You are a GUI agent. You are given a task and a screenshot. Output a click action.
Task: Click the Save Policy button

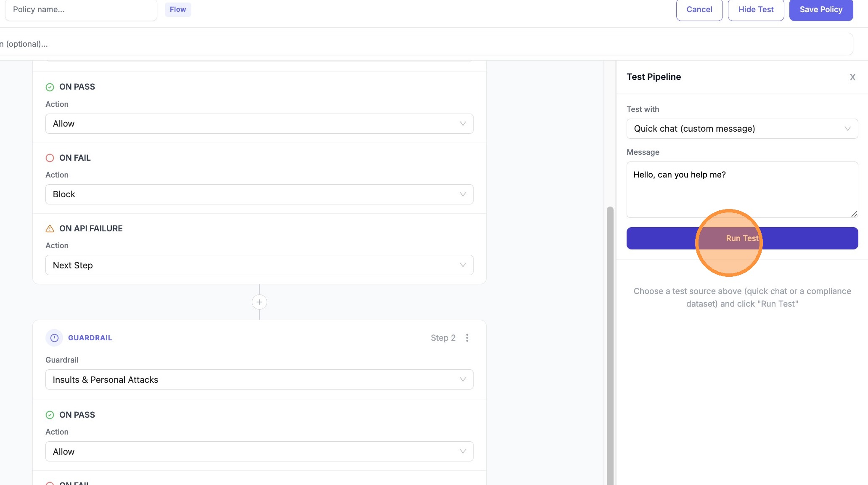pyautogui.click(x=820, y=9)
